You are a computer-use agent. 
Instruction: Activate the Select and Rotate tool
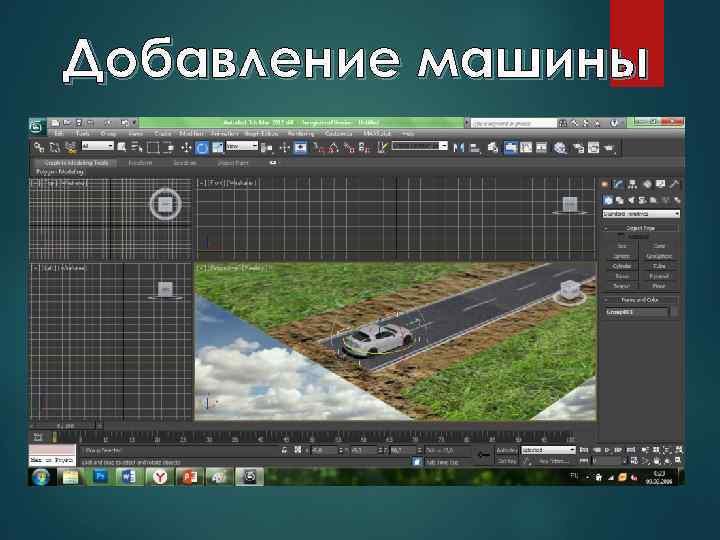[202, 147]
